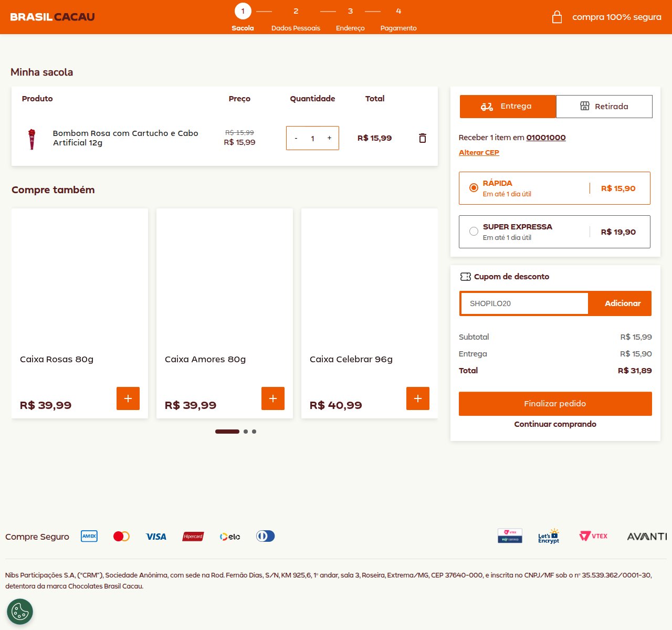This screenshot has width=672, height=630.
Task: Add Caixa Rosas 80g with plus button
Action: [128, 398]
